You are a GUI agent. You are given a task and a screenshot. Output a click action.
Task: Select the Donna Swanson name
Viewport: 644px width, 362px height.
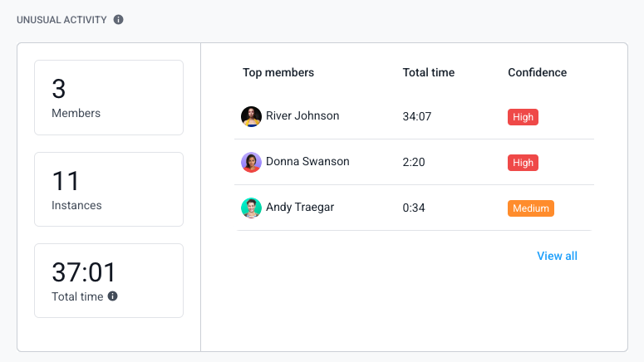(307, 161)
